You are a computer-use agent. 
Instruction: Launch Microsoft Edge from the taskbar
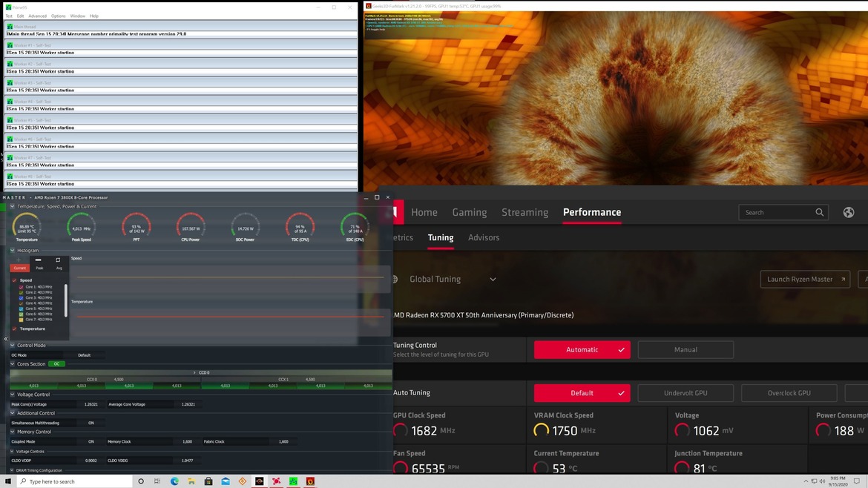pyautogui.click(x=174, y=481)
